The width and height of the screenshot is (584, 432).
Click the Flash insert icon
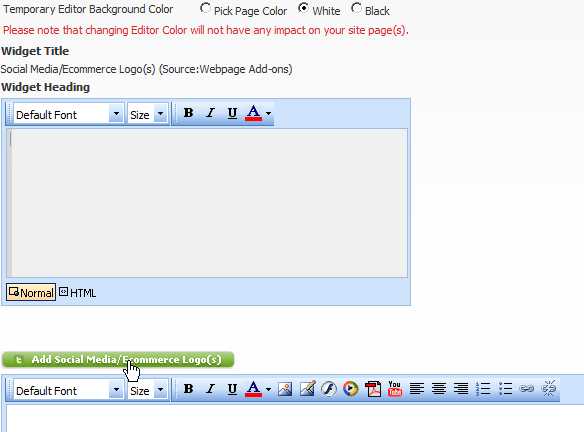(328, 389)
